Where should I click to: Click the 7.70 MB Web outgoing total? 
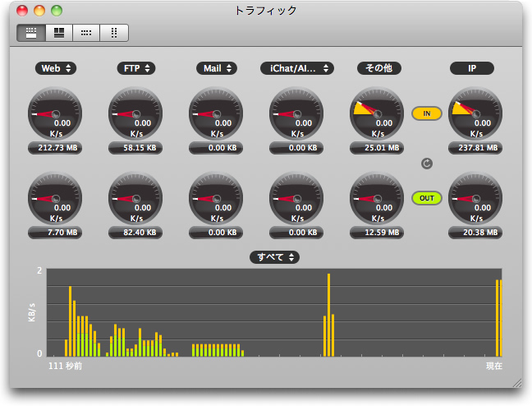pos(55,233)
